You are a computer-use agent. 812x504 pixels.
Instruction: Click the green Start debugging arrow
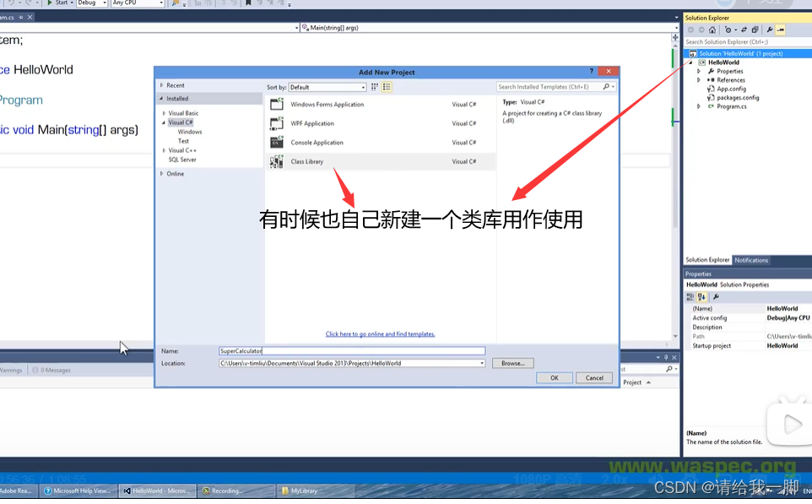[x=50, y=3]
